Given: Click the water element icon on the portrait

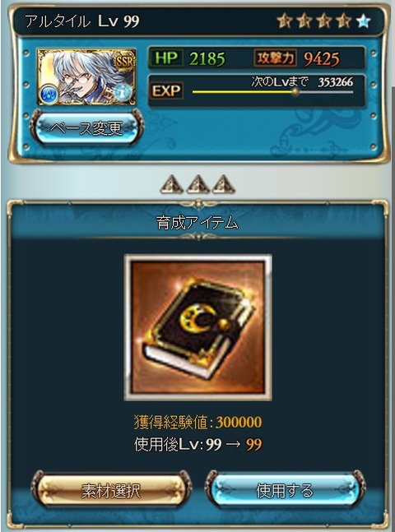Looking at the screenshot, I should tap(49, 95).
